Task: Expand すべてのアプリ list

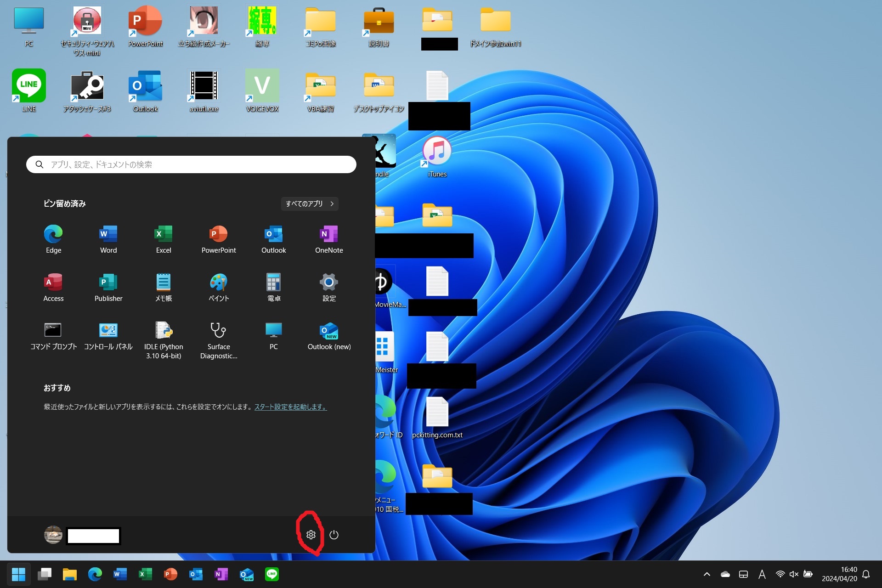Action: (310, 204)
